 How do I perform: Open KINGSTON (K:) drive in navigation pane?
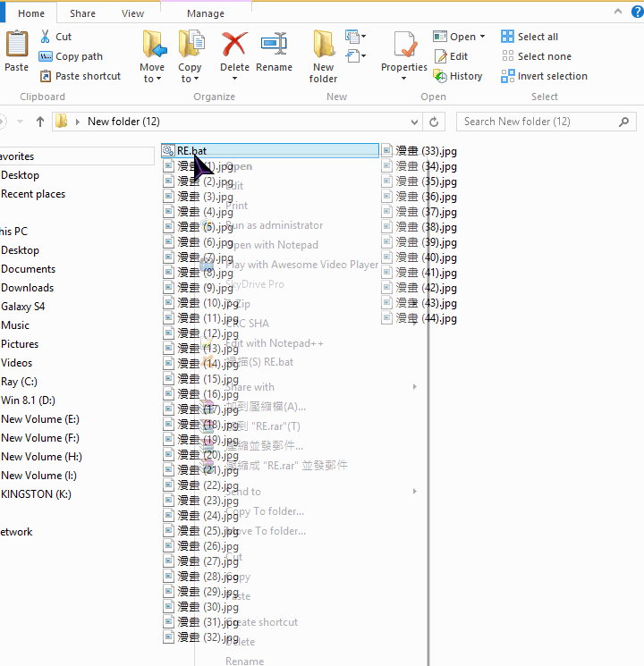point(36,494)
